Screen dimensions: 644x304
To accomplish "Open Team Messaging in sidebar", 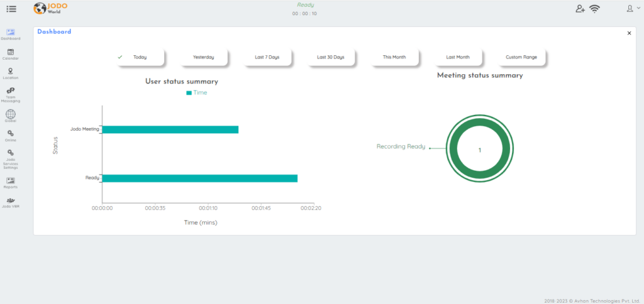I will pos(11,95).
